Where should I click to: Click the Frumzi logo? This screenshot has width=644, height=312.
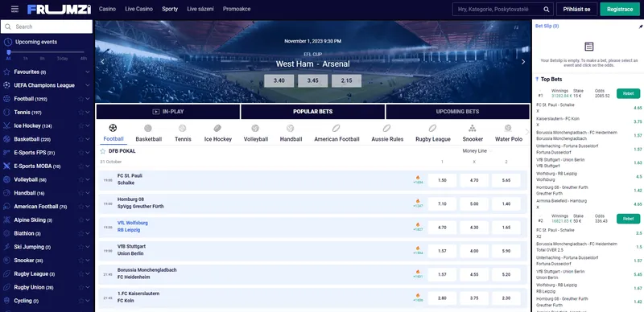(59, 9)
